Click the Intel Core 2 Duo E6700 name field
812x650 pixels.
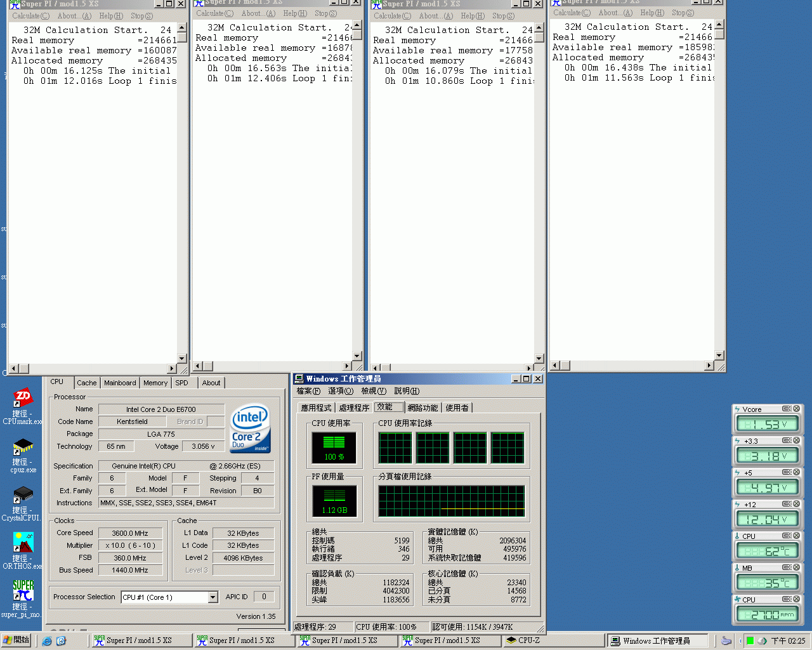coord(161,409)
